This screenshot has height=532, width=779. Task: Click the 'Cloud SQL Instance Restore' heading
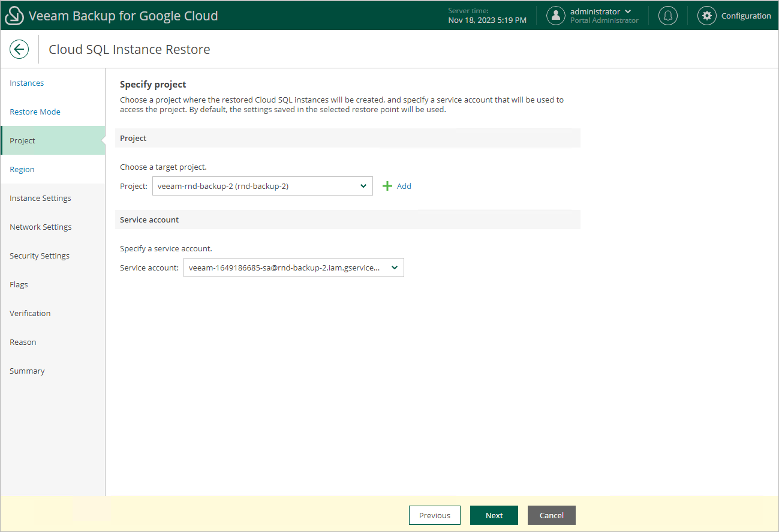[x=130, y=49]
